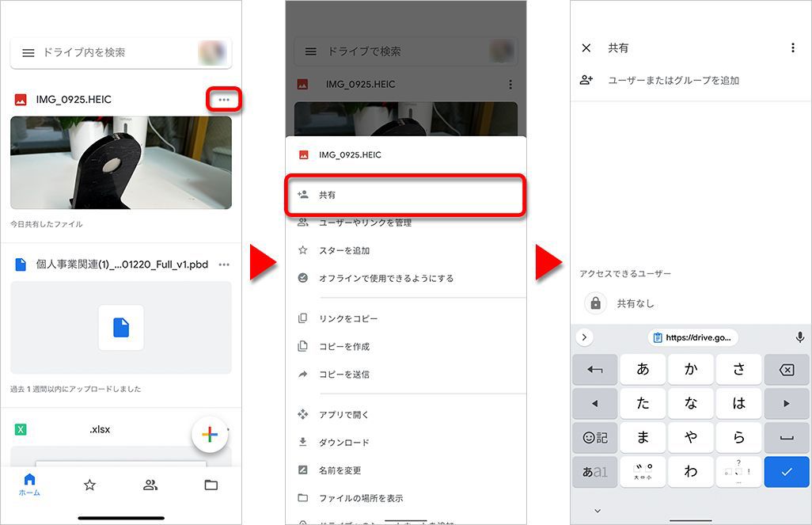The width and height of the screenshot is (812, 525).
Task: Choose スターを追加 in the menu
Action: (405, 250)
